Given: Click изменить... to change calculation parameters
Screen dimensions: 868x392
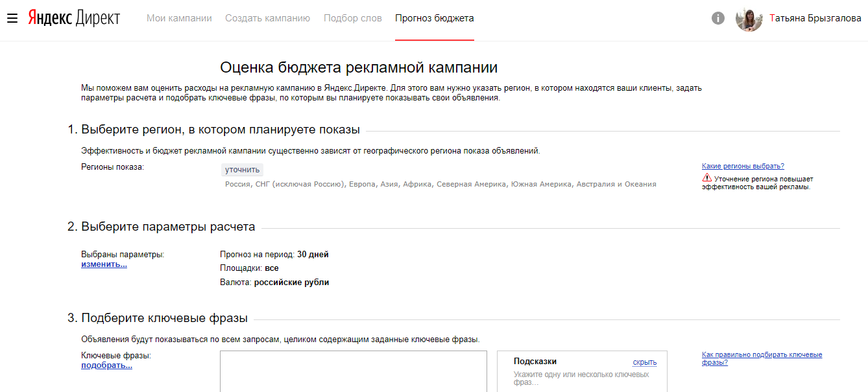Looking at the screenshot, I should [x=104, y=264].
